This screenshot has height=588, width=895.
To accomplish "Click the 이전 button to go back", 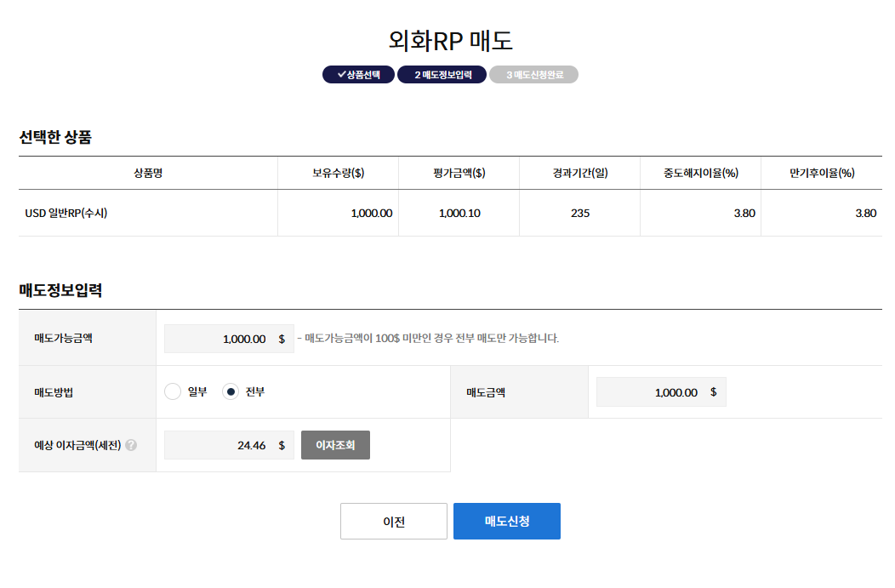I will click(x=393, y=521).
